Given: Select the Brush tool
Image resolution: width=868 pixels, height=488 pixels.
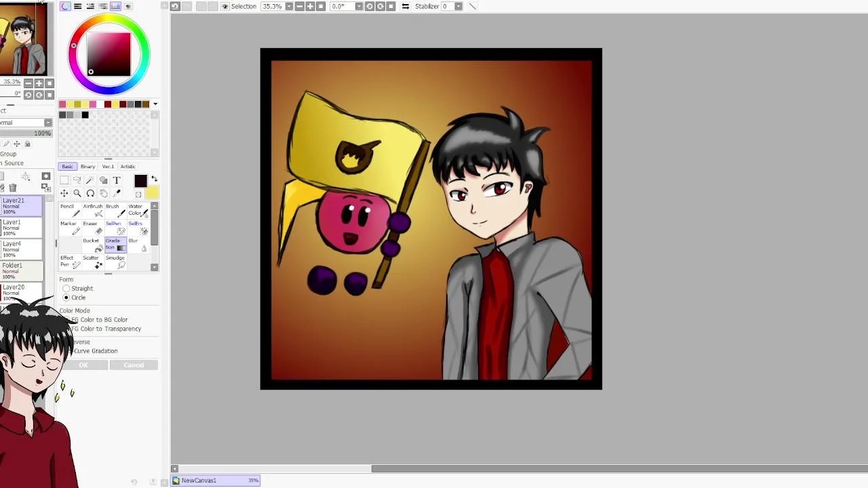Looking at the screenshot, I should click(115, 211).
